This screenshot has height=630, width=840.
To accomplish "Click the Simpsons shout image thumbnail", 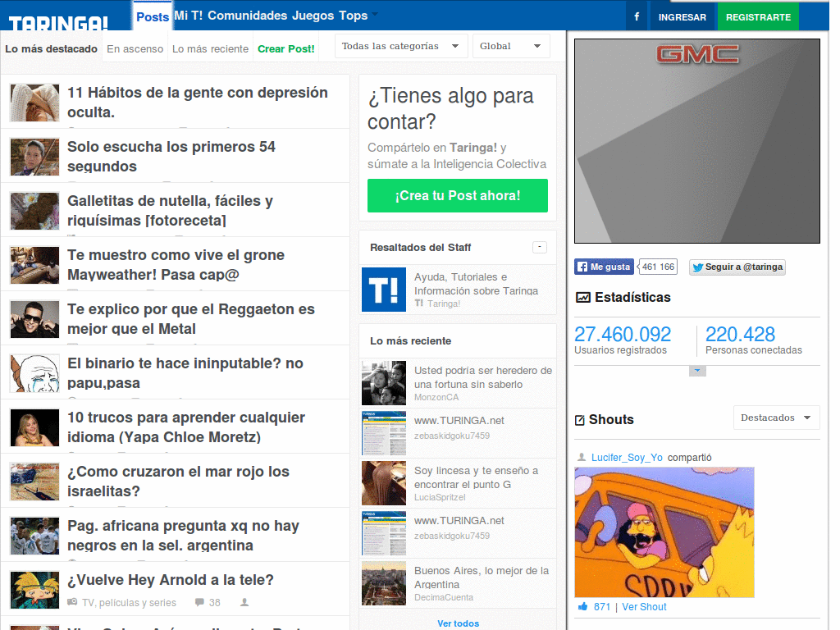I will [664, 532].
